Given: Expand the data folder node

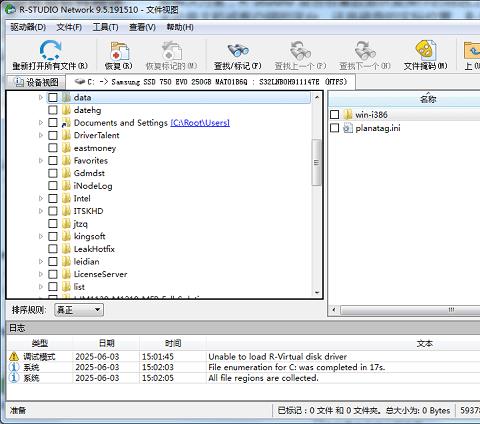Looking at the screenshot, I should coord(41,97).
